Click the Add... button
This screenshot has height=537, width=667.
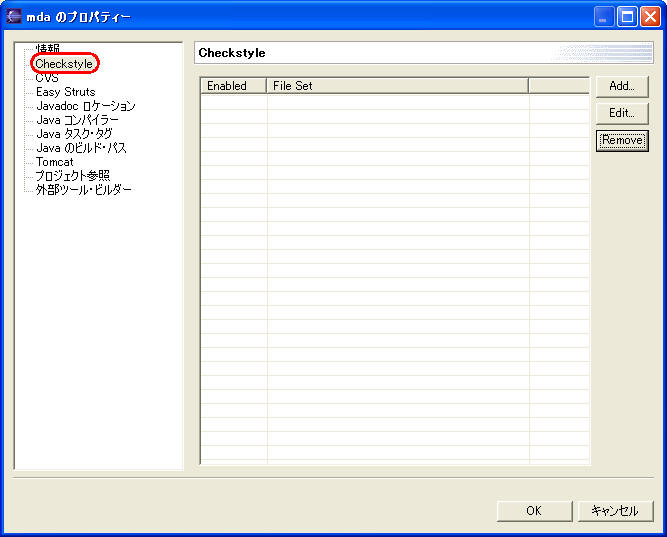click(x=622, y=87)
